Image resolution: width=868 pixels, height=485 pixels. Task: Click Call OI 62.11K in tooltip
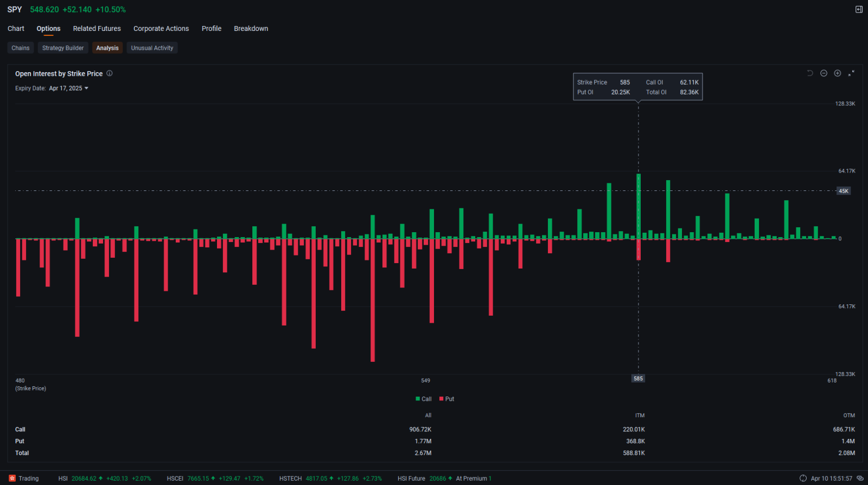672,82
